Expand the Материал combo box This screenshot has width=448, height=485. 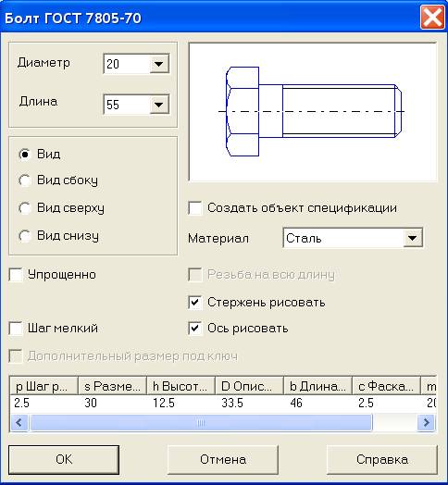click(x=413, y=238)
